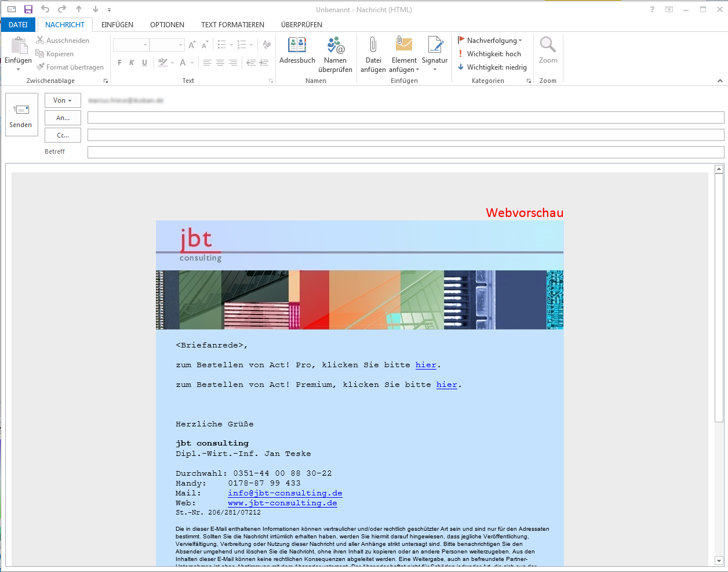The width and height of the screenshot is (728, 572).
Task: Open info@jbt-consulting.de mail link
Action: [x=285, y=493]
